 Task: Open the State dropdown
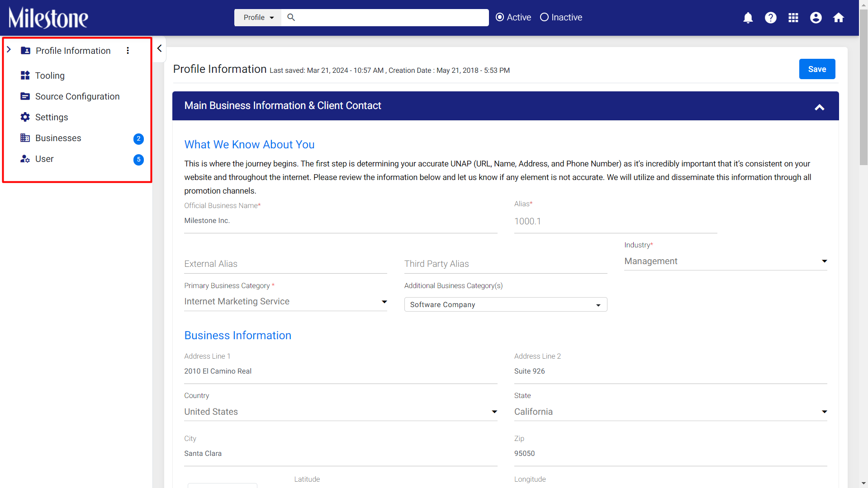[x=670, y=412]
